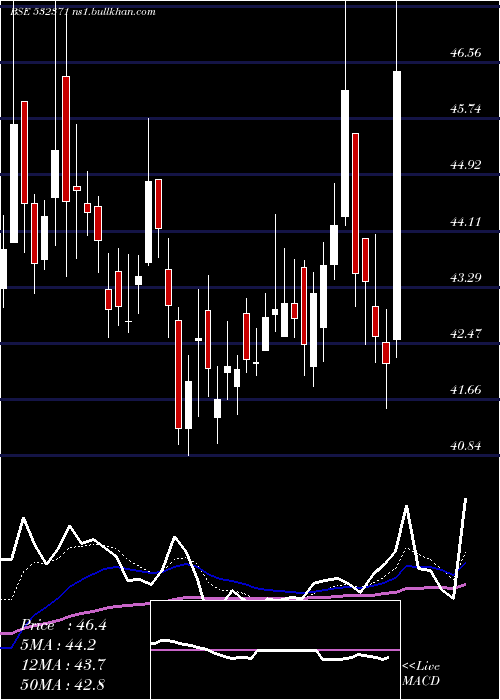
Task: Click the 40.84 price axis label
Action: tap(466, 446)
